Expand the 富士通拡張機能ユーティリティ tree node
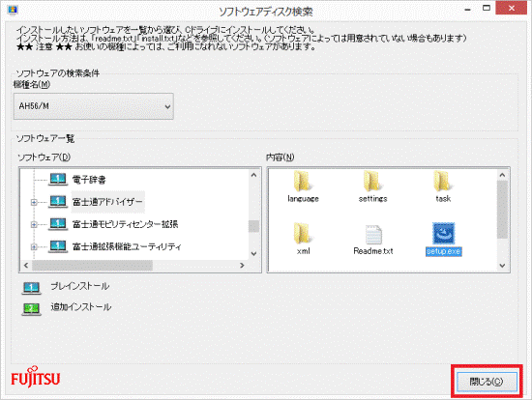 pos(34,246)
